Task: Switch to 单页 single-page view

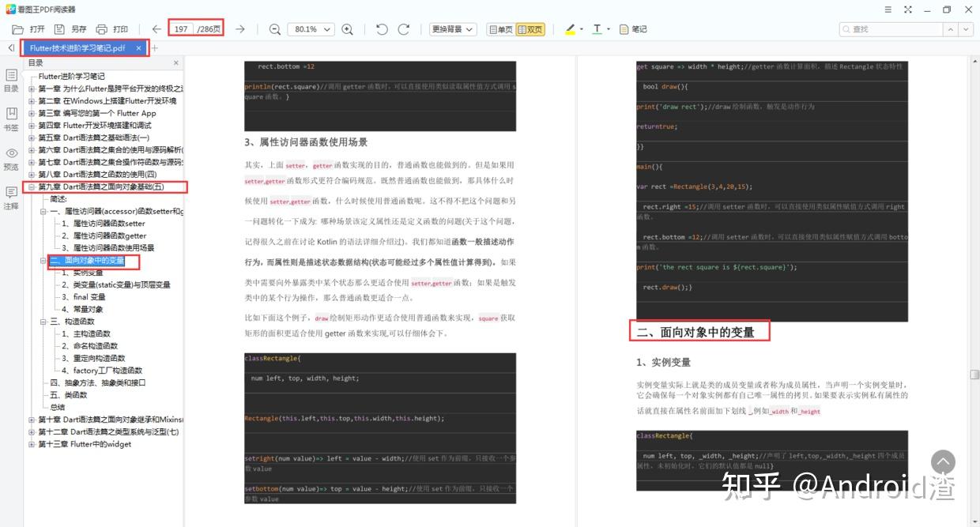Action: coord(501,29)
